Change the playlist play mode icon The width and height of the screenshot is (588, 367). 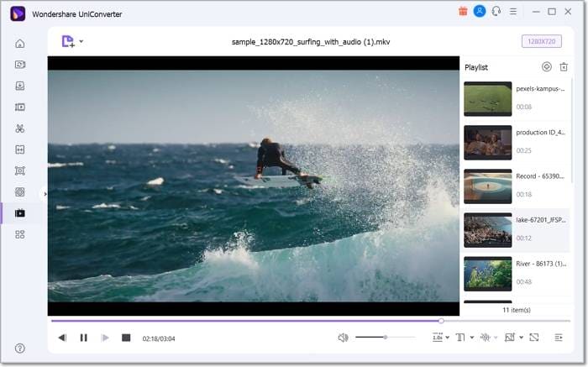pos(547,66)
